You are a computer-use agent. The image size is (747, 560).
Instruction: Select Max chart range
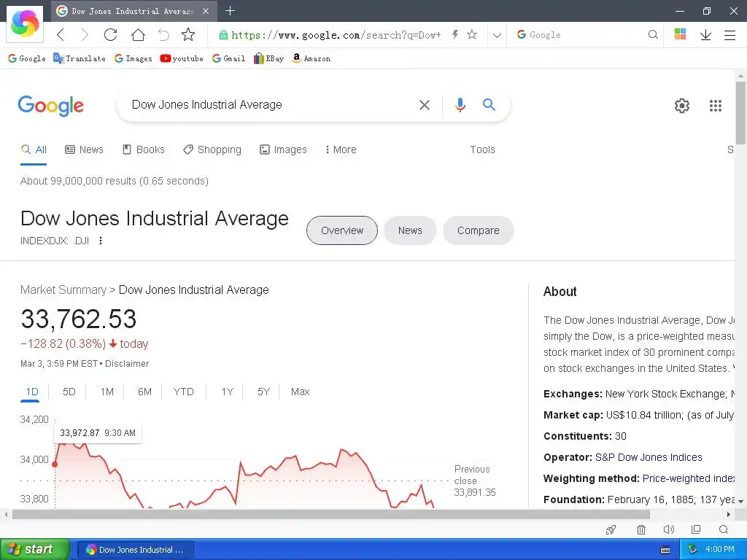[300, 392]
